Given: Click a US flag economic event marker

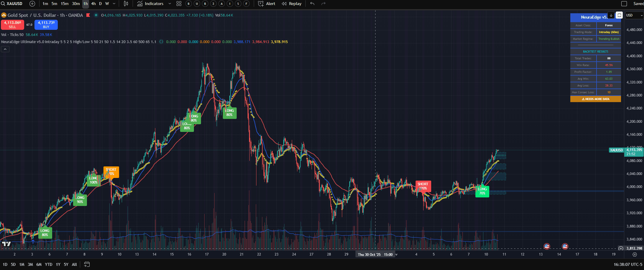Looking at the screenshot, I should click(547, 246).
